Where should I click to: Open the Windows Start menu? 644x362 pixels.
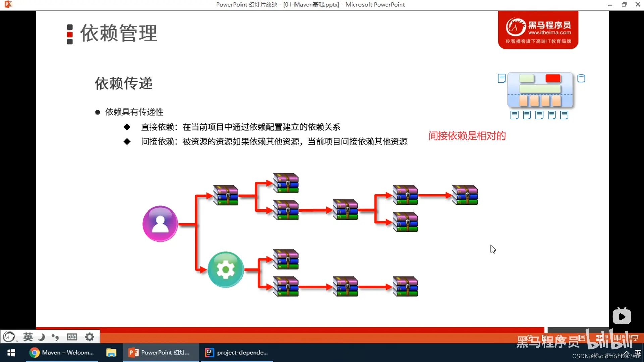[11, 353]
